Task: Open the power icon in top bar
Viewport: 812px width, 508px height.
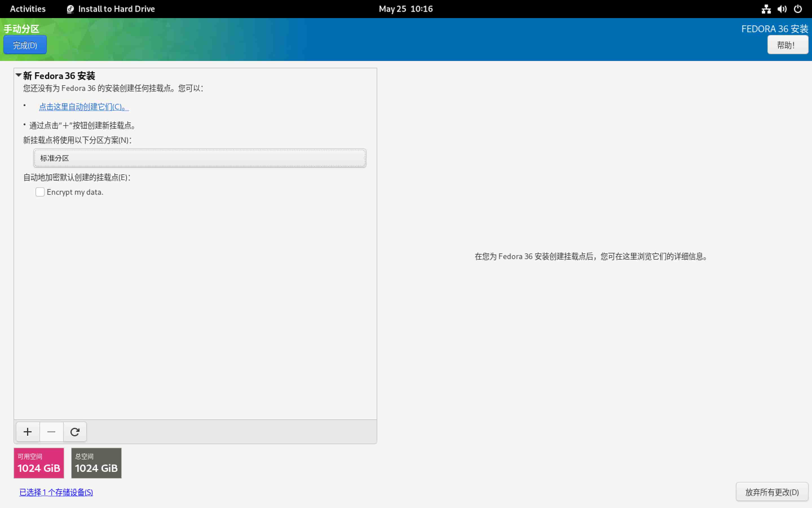Action: pos(798,9)
